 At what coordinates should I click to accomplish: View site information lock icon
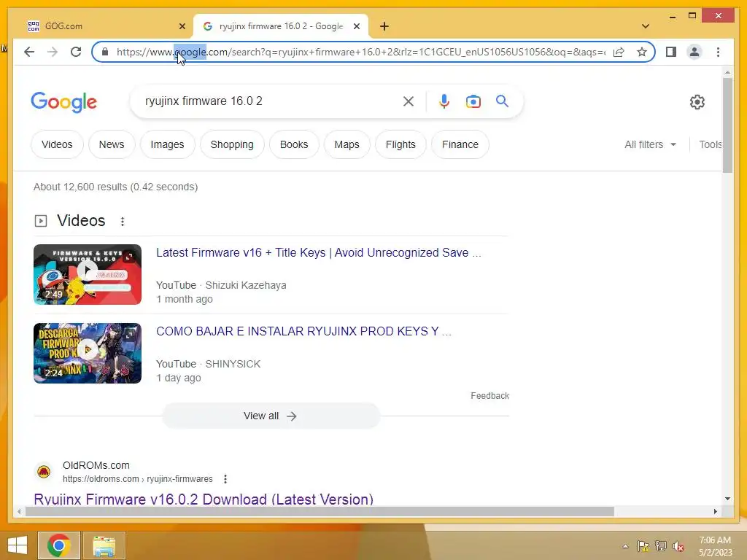(x=105, y=52)
